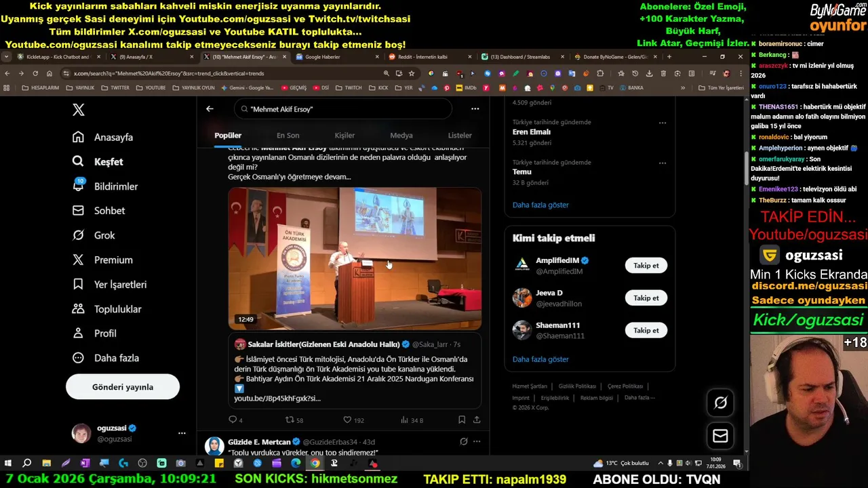
Task: Play the 12:49 conference video
Action: point(355,259)
